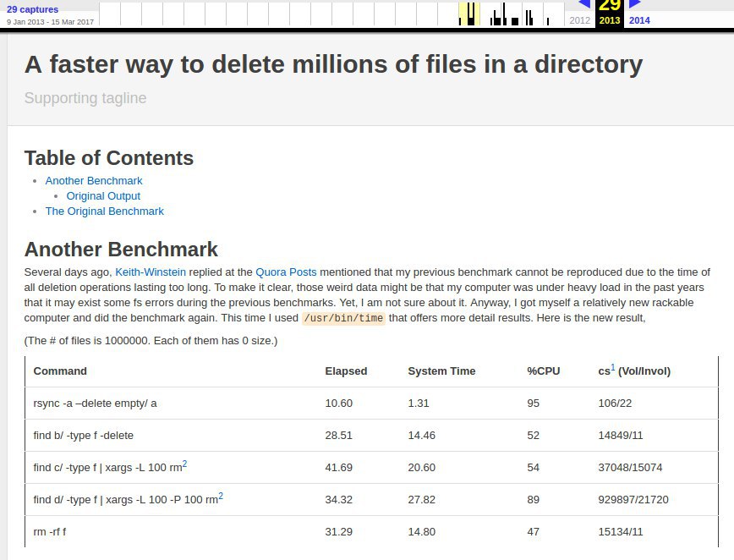Go to previous capture with left arrow

pos(583,3)
